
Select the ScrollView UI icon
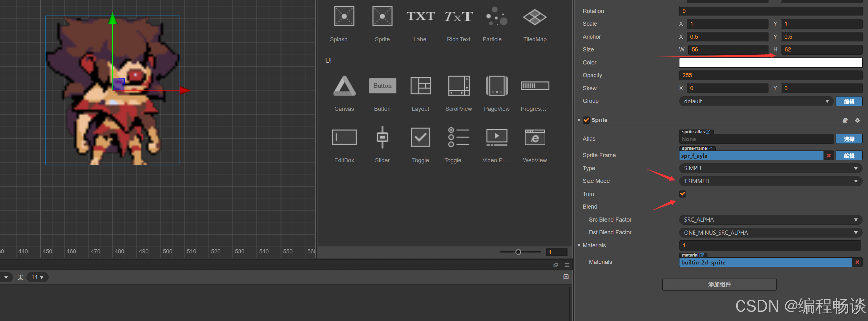[x=458, y=86]
